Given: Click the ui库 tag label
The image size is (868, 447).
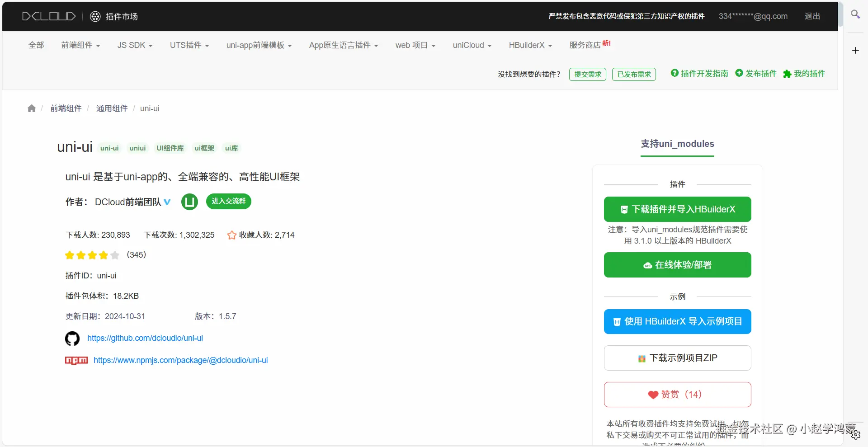Looking at the screenshot, I should click(231, 148).
